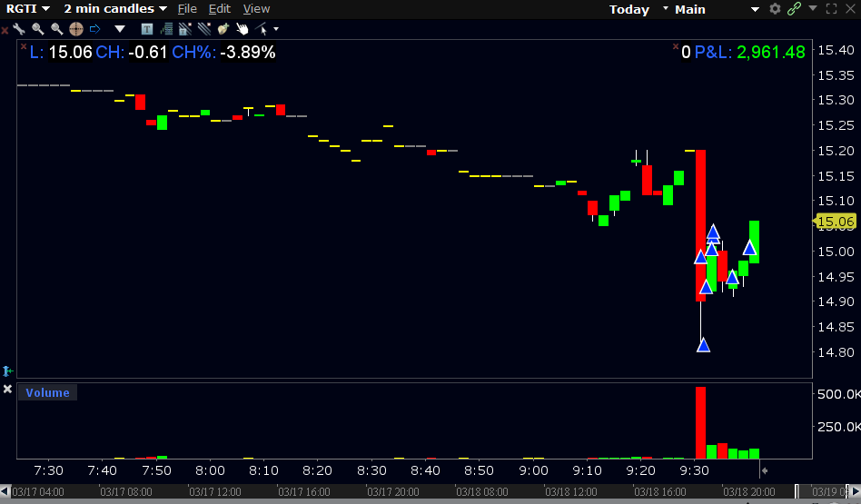
Task: Click the 9:30 time axis label
Action: [694, 470]
